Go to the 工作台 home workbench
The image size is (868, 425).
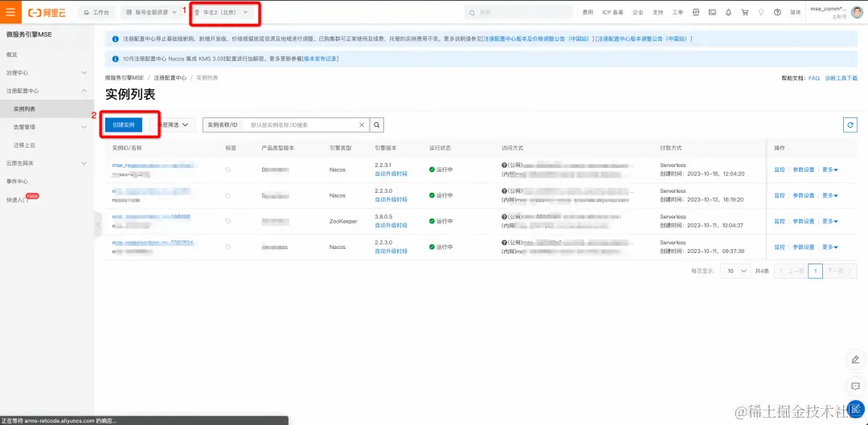pos(96,12)
